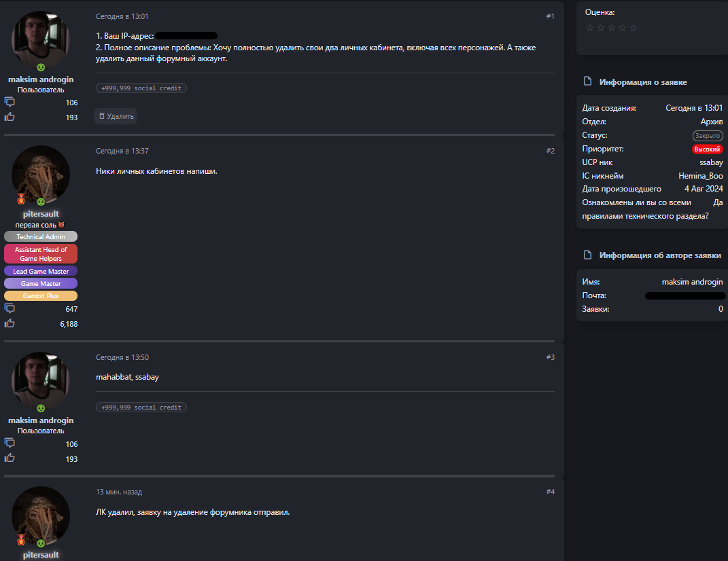Screen dimensions: 728x561
Task: Click the Lead Game Master badge
Action: pyautogui.click(x=41, y=272)
